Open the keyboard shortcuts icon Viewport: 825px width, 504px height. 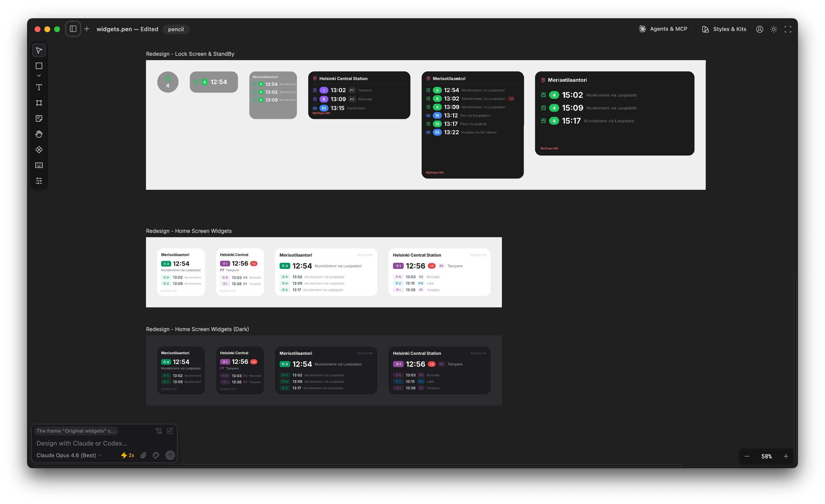tap(39, 165)
